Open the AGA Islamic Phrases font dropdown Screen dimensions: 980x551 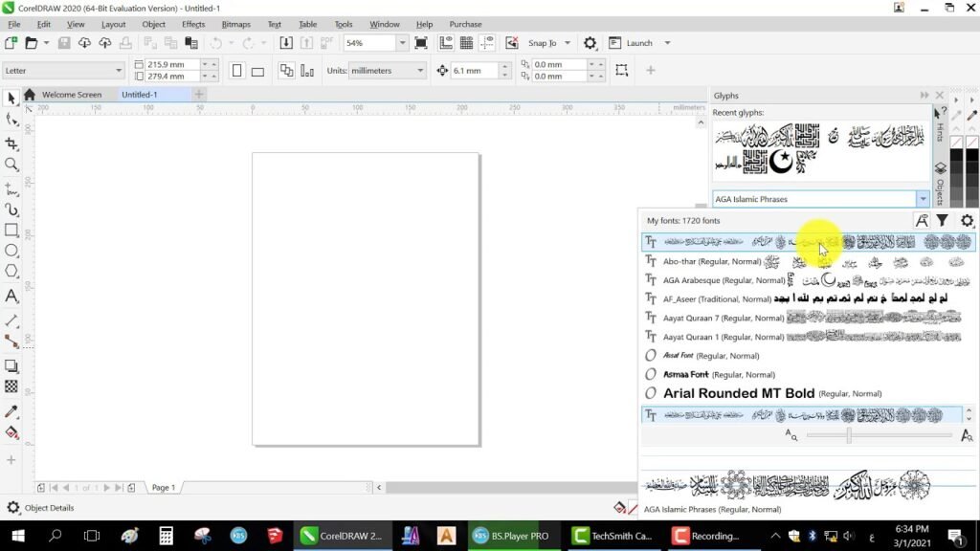pos(923,199)
